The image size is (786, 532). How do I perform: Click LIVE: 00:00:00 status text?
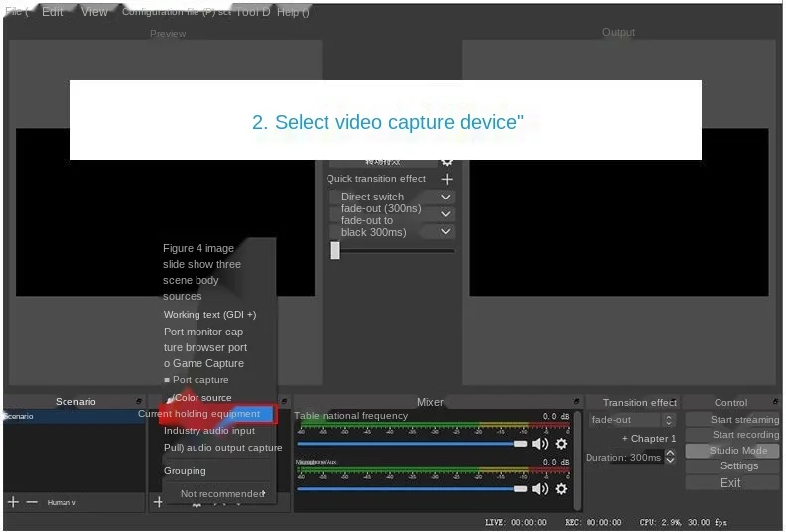click(x=515, y=522)
